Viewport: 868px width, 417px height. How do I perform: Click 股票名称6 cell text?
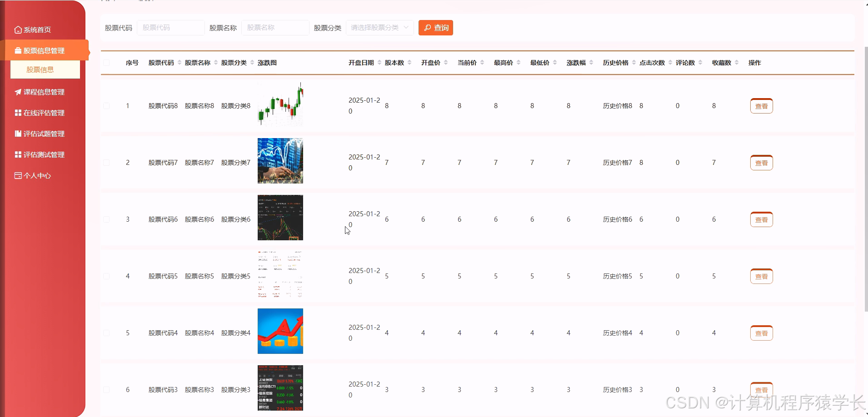coord(200,219)
